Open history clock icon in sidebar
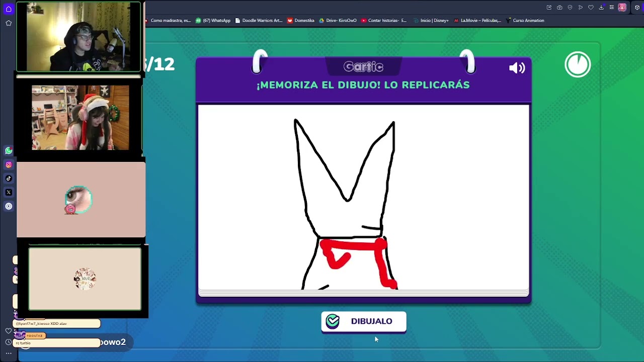644x362 pixels. [9, 342]
